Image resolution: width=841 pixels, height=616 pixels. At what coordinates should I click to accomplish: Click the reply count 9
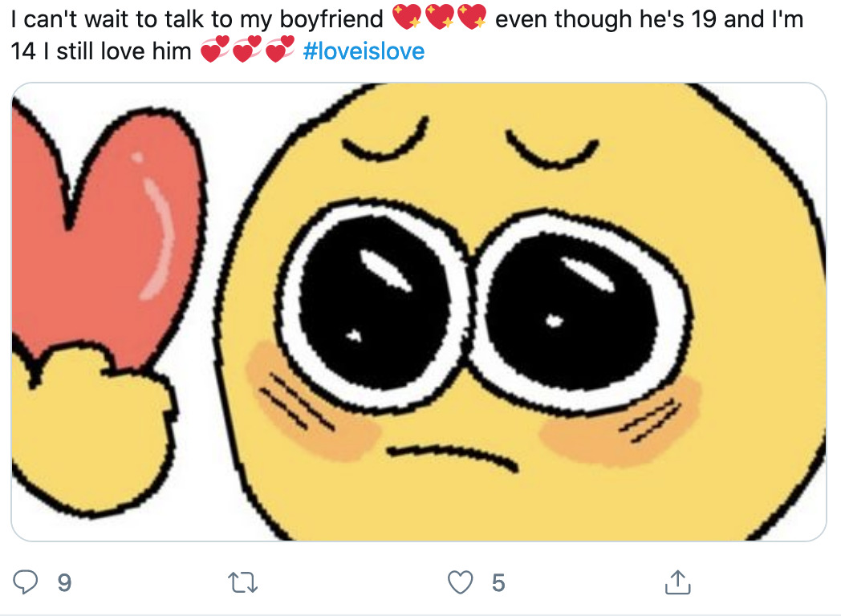coord(64,583)
